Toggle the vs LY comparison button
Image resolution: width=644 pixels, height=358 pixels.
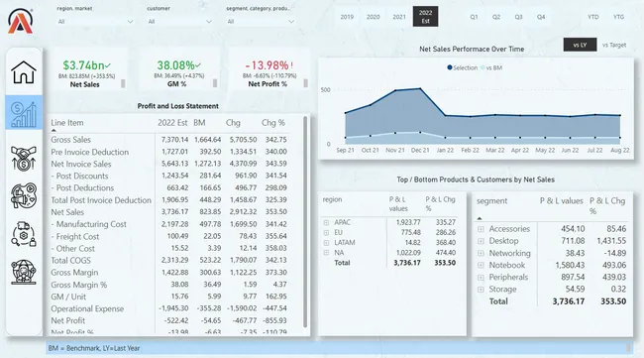[x=580, y=45]
